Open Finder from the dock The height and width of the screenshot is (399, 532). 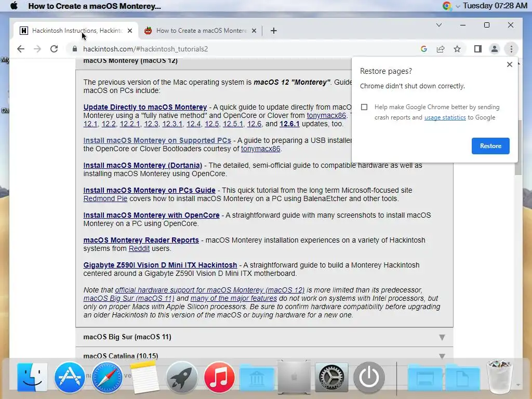(x=32, y=377)
